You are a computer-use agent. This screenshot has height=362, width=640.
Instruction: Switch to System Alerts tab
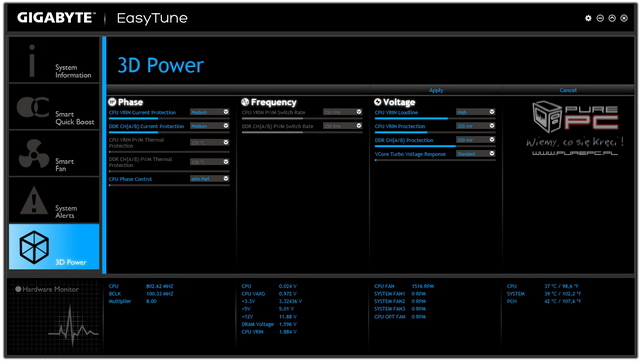(54, 200)
